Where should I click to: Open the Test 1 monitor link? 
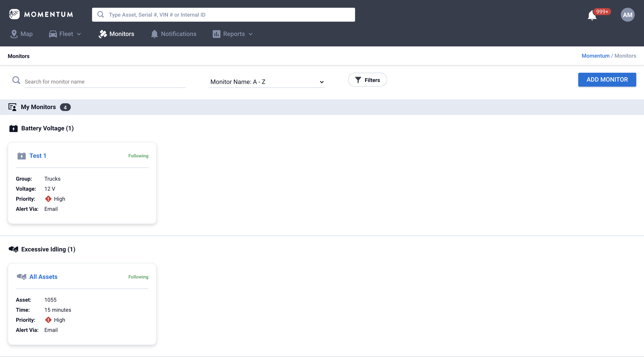point(38,156)
